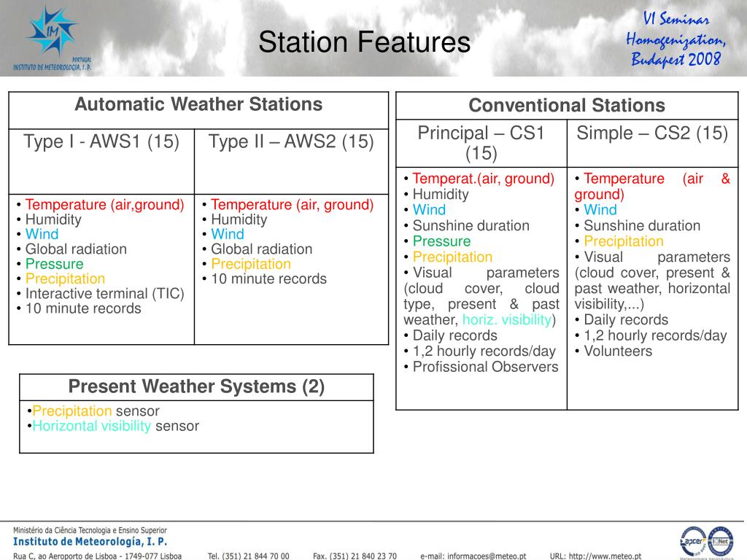Click "1,2 hourly records/day" in the CS2 column
The height and width of the screenshot is (560, 747).
point(656,335)
